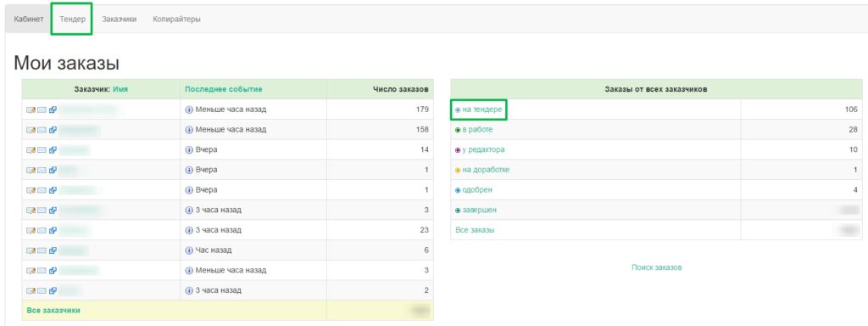
Task: Click the new-window icon in the 2-orders row
Action: (x=53, y=290)
